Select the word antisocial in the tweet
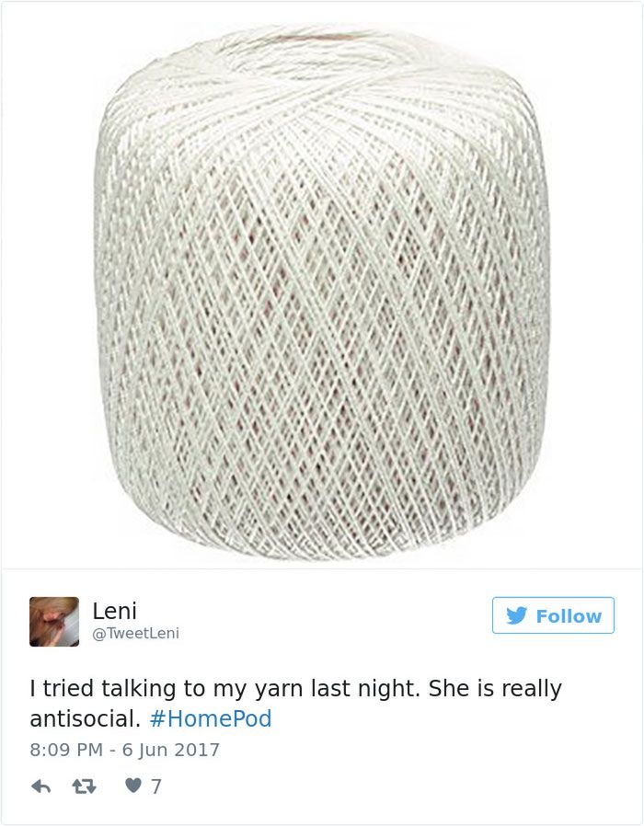This screenshot has height=826, width=644. [x=85, y=719]
